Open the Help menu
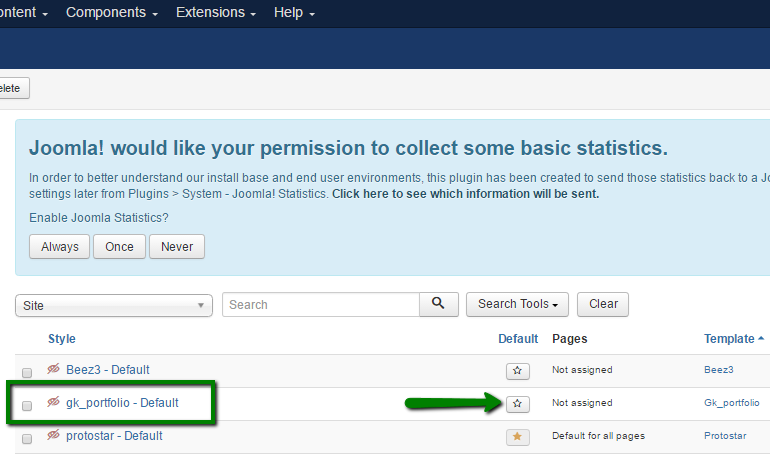This screenshot has width=770, height=473. pos(294,12)
